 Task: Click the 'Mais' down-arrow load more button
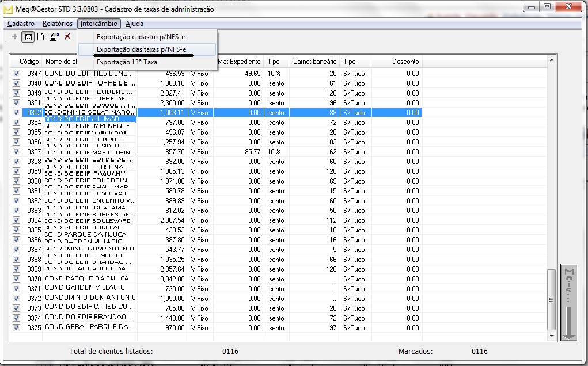pos(569,304)
